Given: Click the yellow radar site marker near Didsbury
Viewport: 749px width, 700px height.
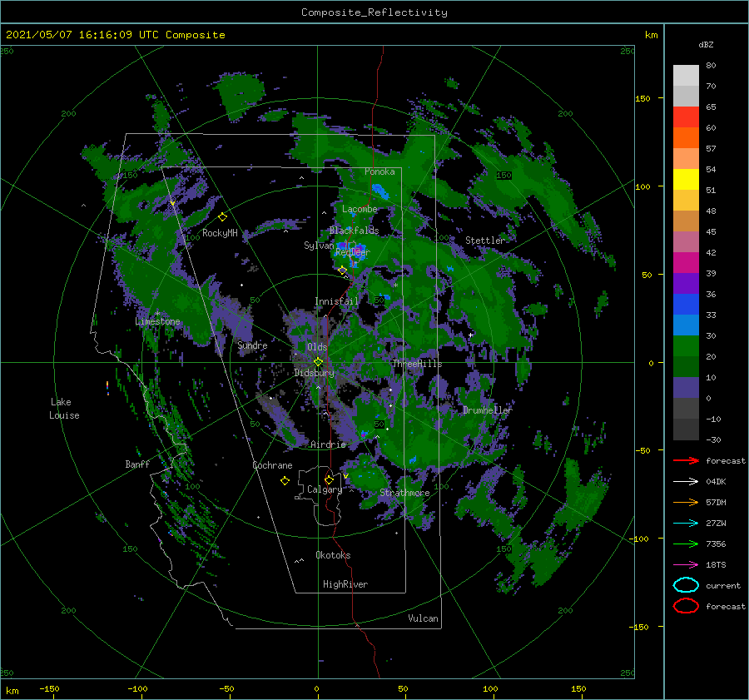Looking at the screenshot, I should pyautogui.click(x=318, y=362).
